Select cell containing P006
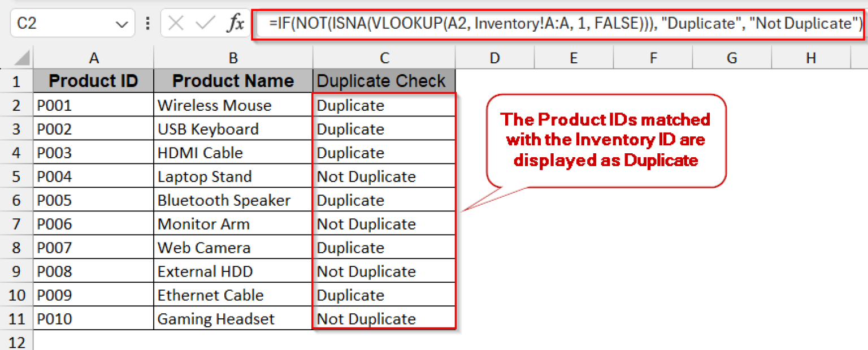868x350 pixels. [94, 224]
